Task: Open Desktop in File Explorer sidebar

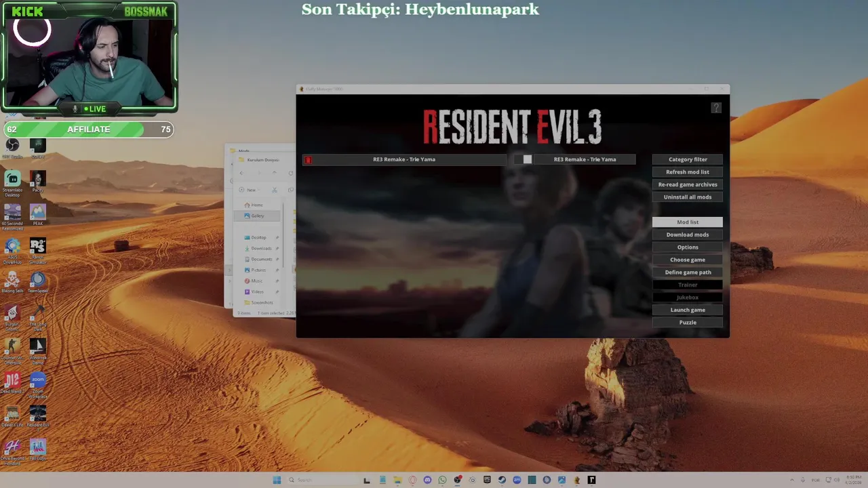Action: click(x=258, y=237)
